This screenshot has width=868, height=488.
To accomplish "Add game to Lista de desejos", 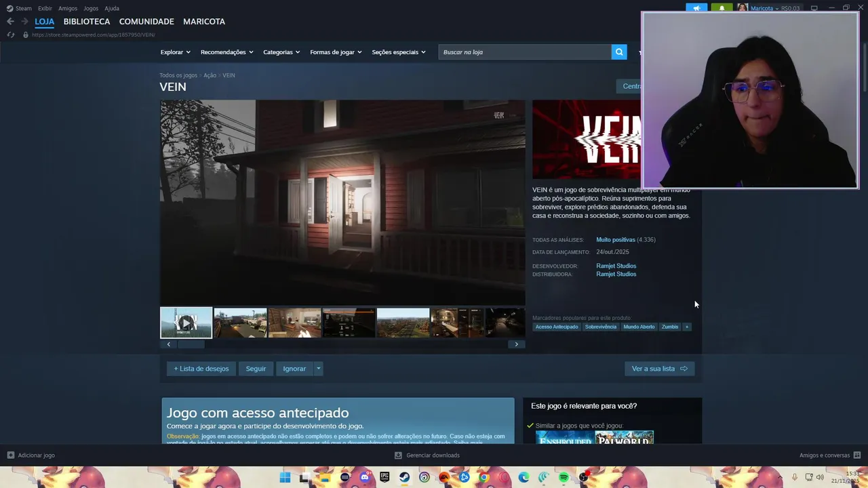I will tap(201, 369).
